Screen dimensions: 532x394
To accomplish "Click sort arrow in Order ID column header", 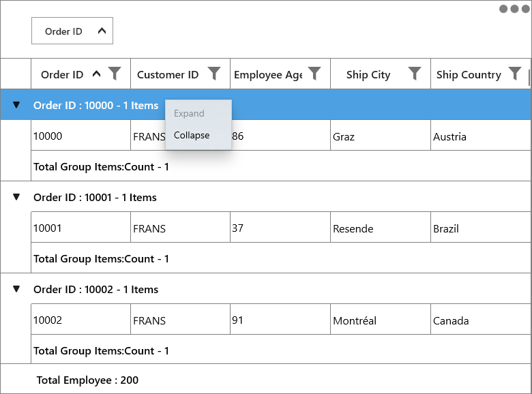I will point(97,74).
